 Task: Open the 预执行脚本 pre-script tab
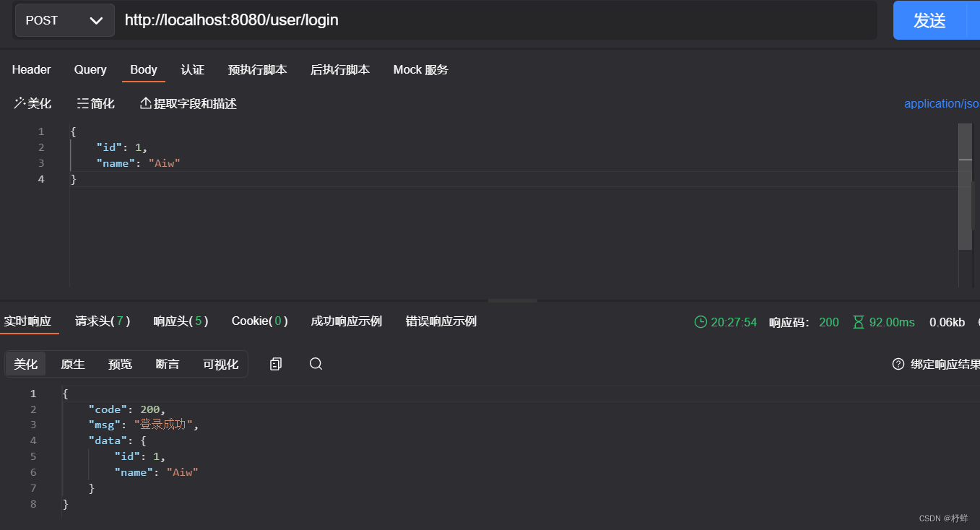pyautogui.click(x=257, y=69)
